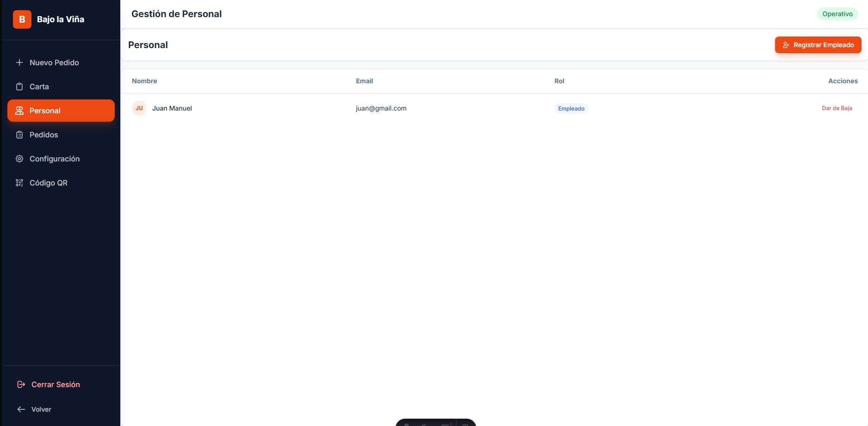
Task: Click the Pedidos clipboard icon
Action: [19, 135]
